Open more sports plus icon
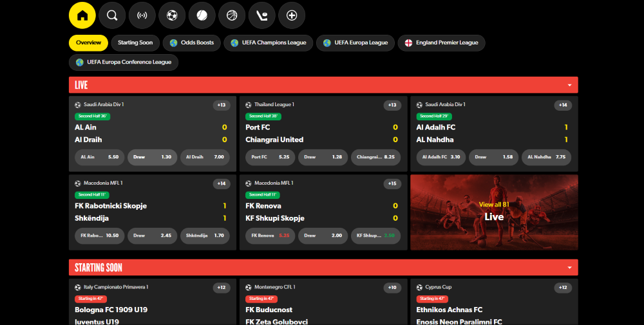The width and height of the screenshot is (644, 325). point(292,15)
